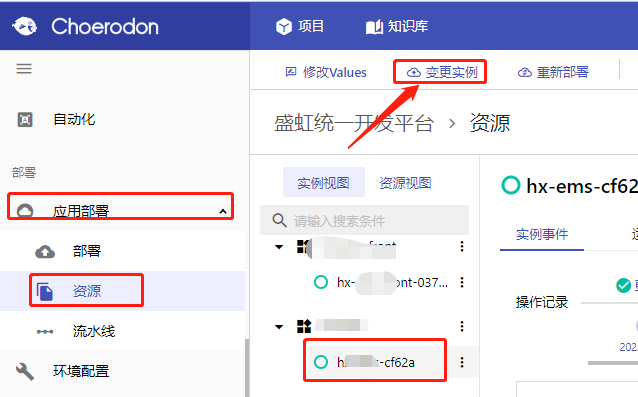Open 自动化 in the sidebar

click(x=74, y=119)
